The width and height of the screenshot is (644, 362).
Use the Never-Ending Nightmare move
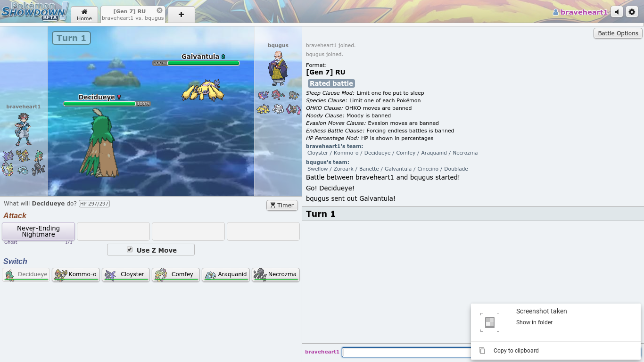[38, 231]
